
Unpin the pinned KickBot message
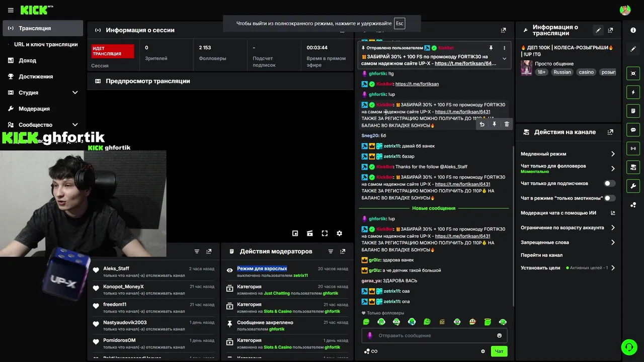click(491, 48)
